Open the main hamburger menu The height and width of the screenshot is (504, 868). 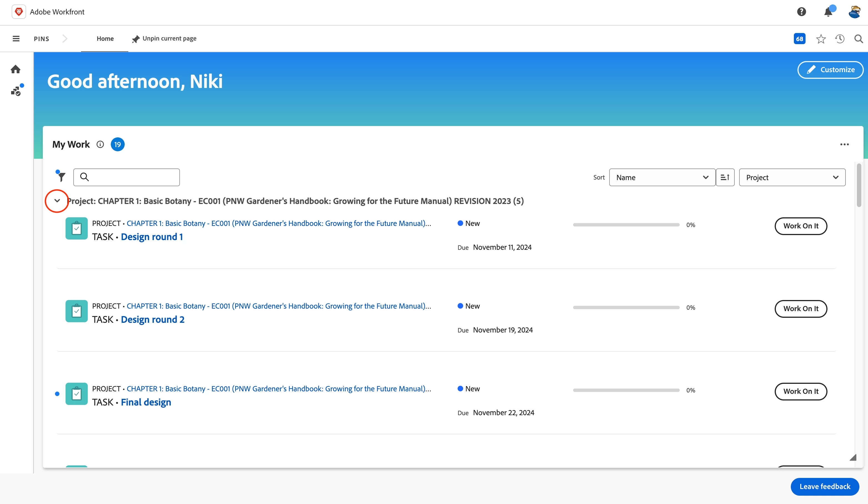point(16,39)
